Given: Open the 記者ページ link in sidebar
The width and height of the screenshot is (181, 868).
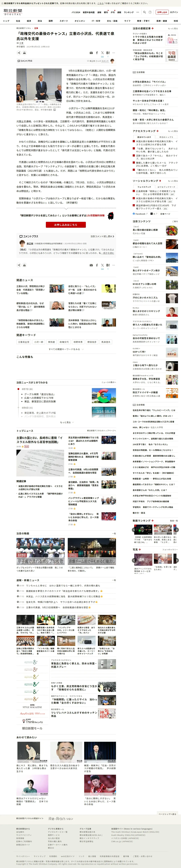Looking at the screenshot, I should pyautogui.click(x=165, y=214).
